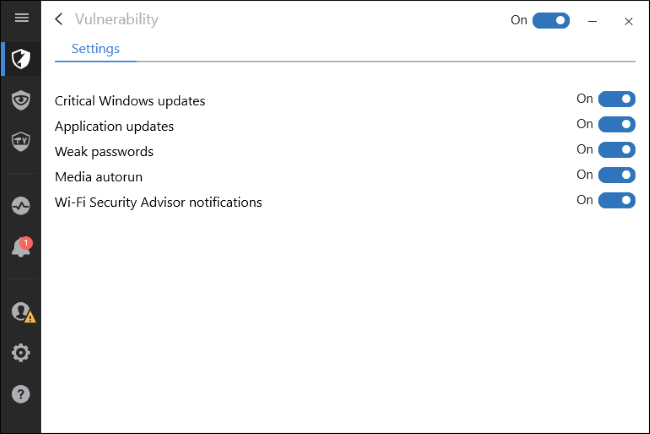Select the Settings tab
The image size is (650, 434).
click(x=95, y=48)
